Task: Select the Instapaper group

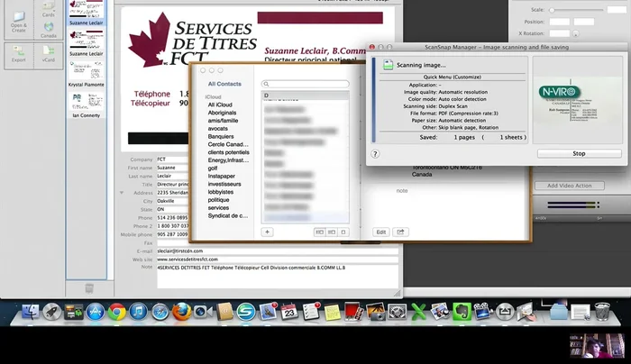Action: (222, 176)
